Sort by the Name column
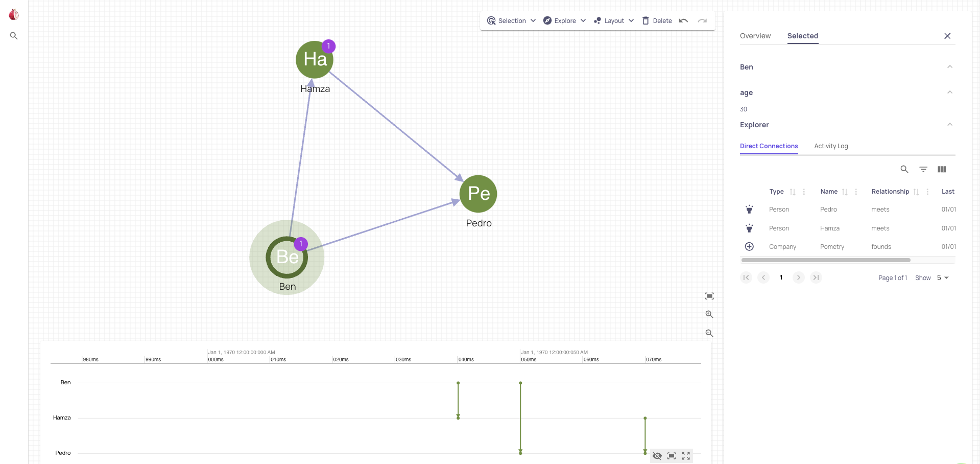 (x=845, y=192)
